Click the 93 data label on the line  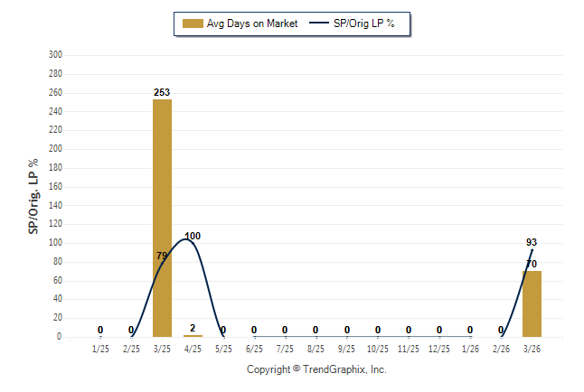click(x=532, y=242)
